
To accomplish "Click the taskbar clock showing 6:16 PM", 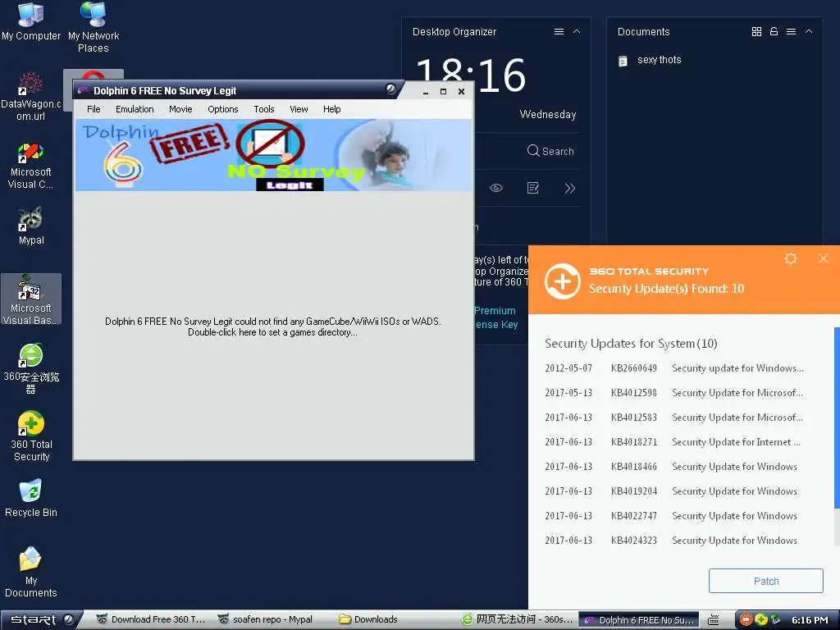I will [810, 620].
